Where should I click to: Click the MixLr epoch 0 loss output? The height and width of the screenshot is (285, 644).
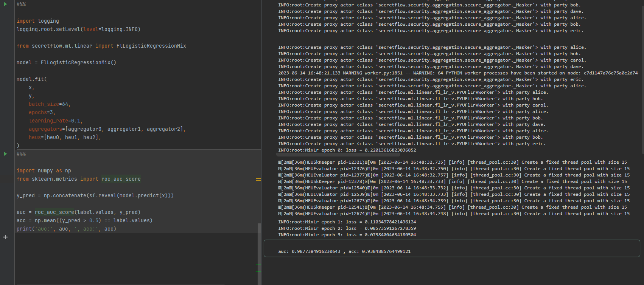point(347,150)
